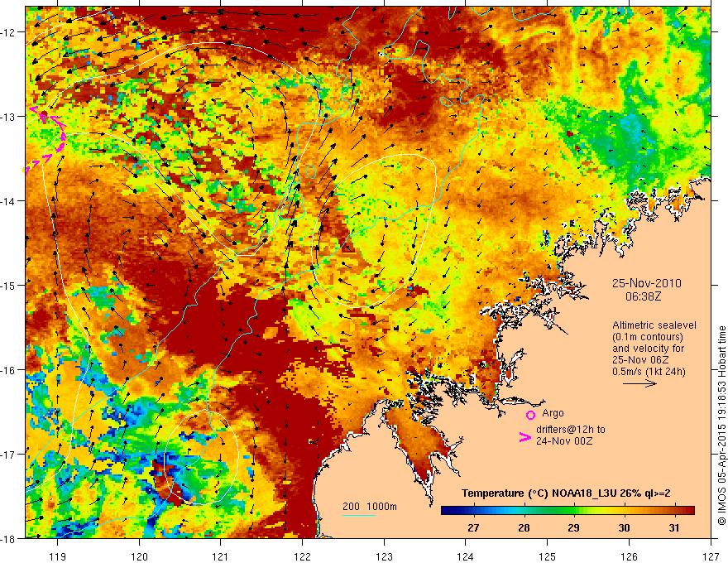This screenshot has height=563, width=728.
Task: Click the colorbar tick label 27
Action: point(473,527)
